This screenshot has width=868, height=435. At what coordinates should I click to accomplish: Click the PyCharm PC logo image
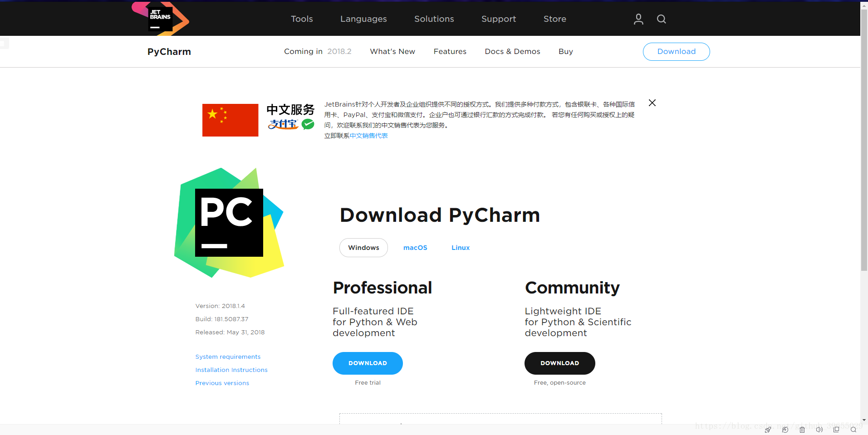click(x=229, y=223)
